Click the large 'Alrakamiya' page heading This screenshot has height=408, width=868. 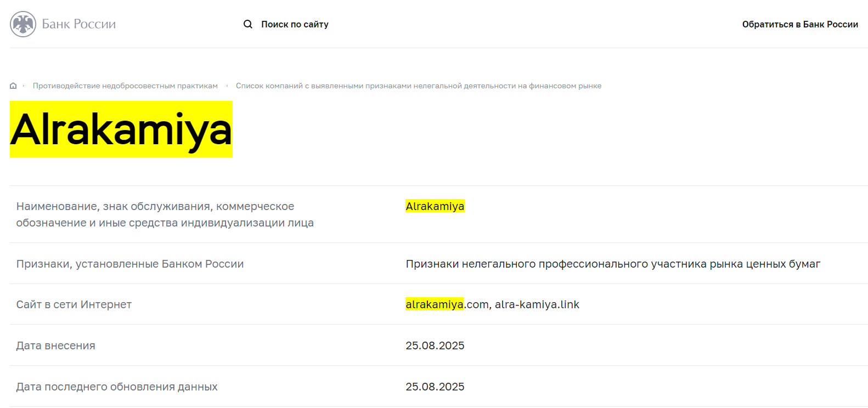(121, 129)
